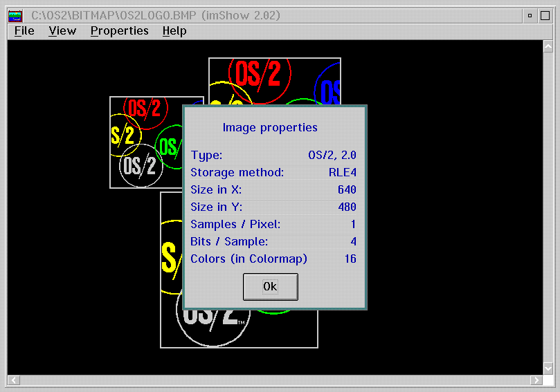Viewport: 560px width, 392px height.
Task: Click the horizontal scrollbar left arrow
Action: [14, 380]
